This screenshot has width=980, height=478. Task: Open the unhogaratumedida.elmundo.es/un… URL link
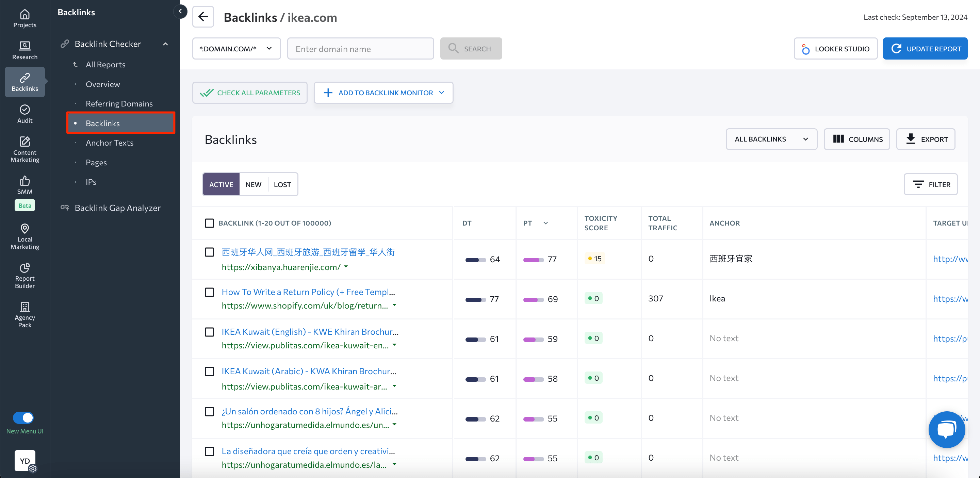click(305, 425)
